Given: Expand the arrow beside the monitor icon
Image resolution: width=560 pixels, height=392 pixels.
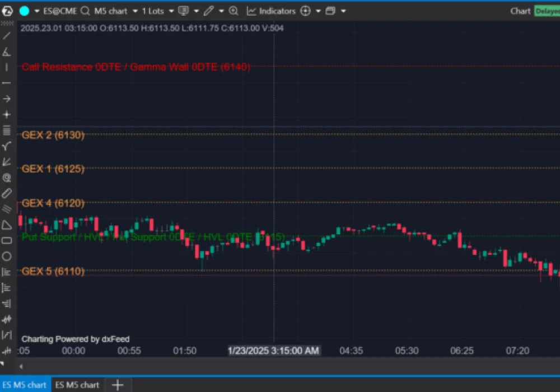Looking at the screenshot, I should (196, 11).
